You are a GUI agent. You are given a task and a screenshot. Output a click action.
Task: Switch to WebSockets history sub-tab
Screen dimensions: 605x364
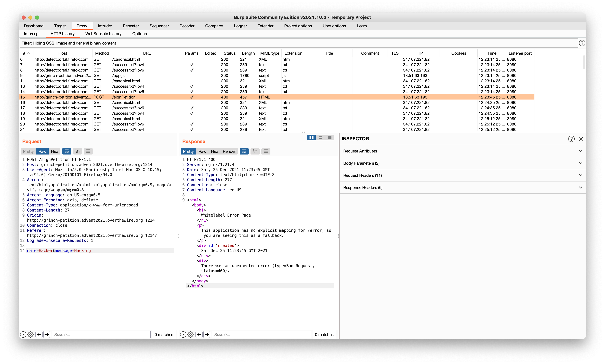(103, 34)
